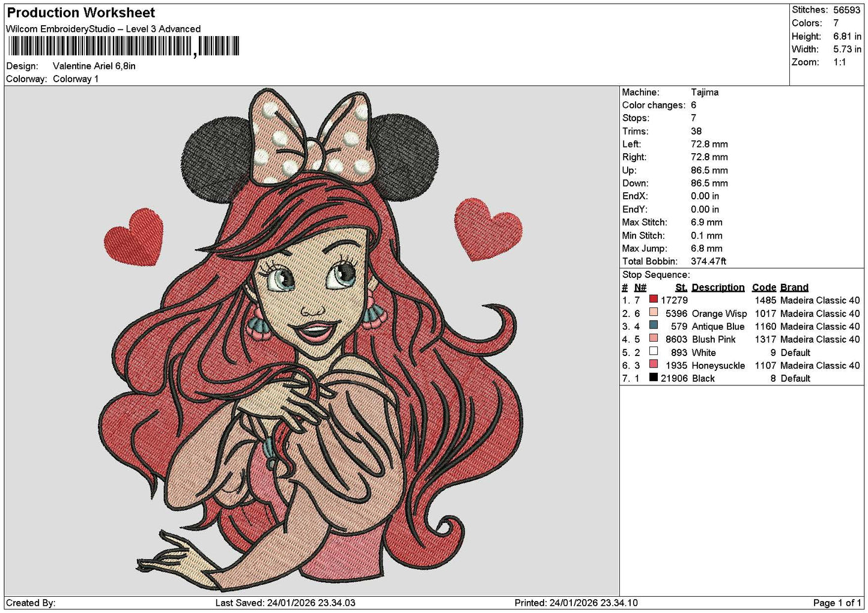The image size is (868, 613).
Task: Click the 'St.' column header
Action: click(x=681, y=288)
